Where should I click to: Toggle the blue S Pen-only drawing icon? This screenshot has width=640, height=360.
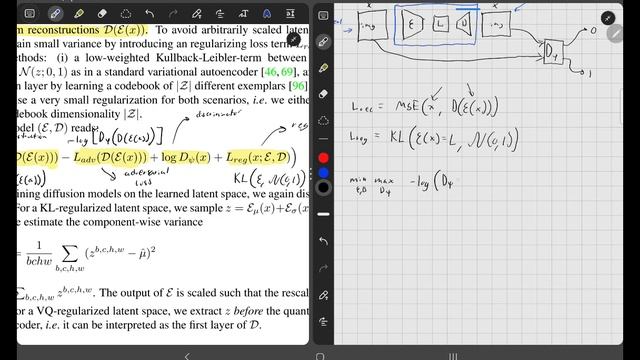click(x=267, y=13)
